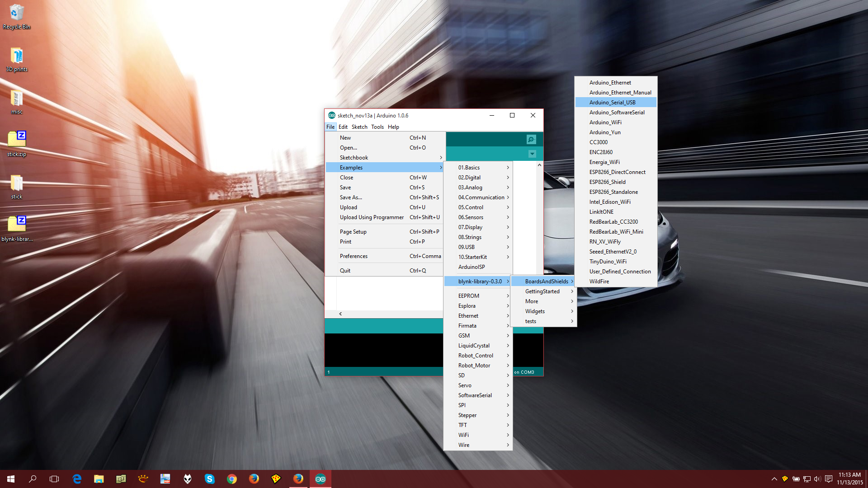Choose ArduinoISP from Examples
The height and width of the screenshot is (488, 868).
(x=478, y=267)
